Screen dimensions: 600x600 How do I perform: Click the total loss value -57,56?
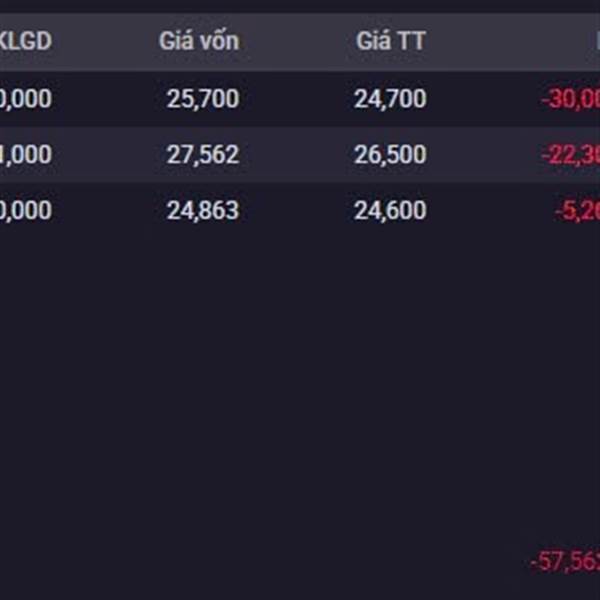tap(565, 562)
